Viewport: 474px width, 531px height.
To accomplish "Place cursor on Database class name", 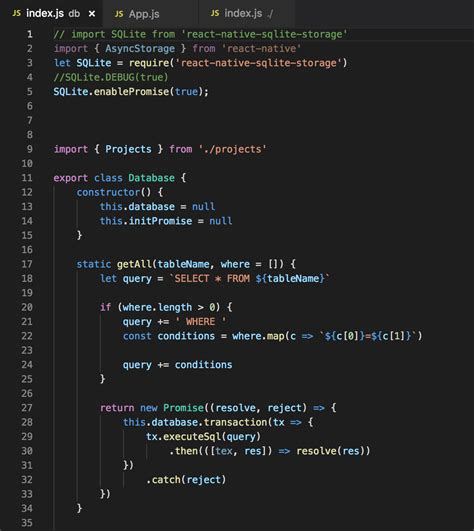I will 151,178.
